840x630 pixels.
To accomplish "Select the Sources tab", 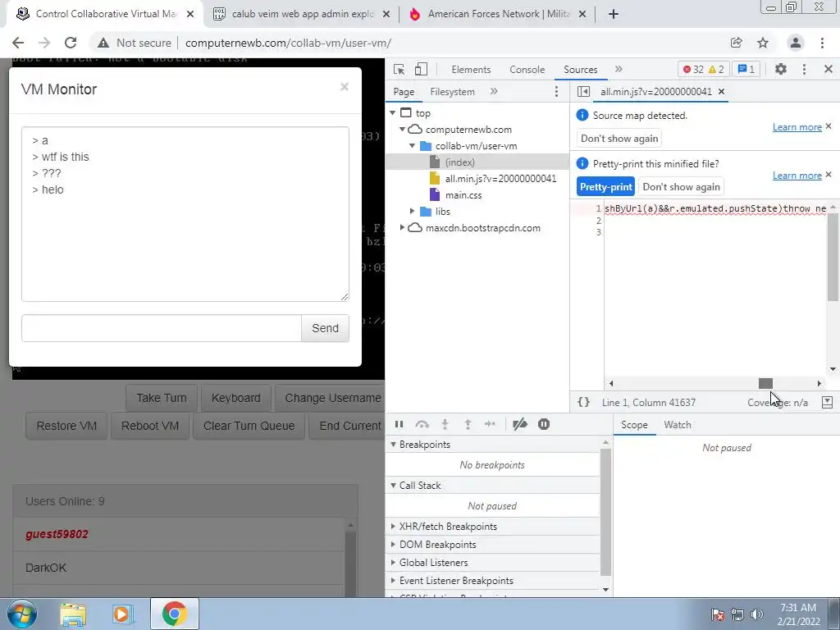I will [x=580, y=70].
